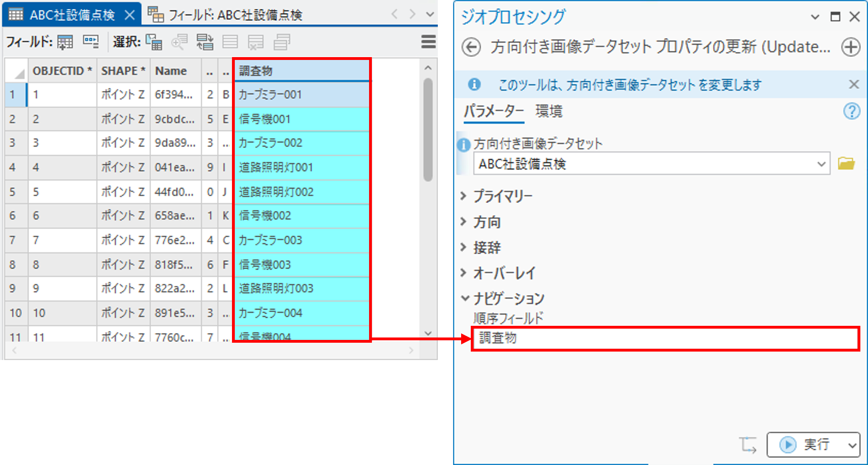The height and width of the screenshot is (465, 868).
Task: Switch to the 環境 tab
Action: [x=549, y=111]
